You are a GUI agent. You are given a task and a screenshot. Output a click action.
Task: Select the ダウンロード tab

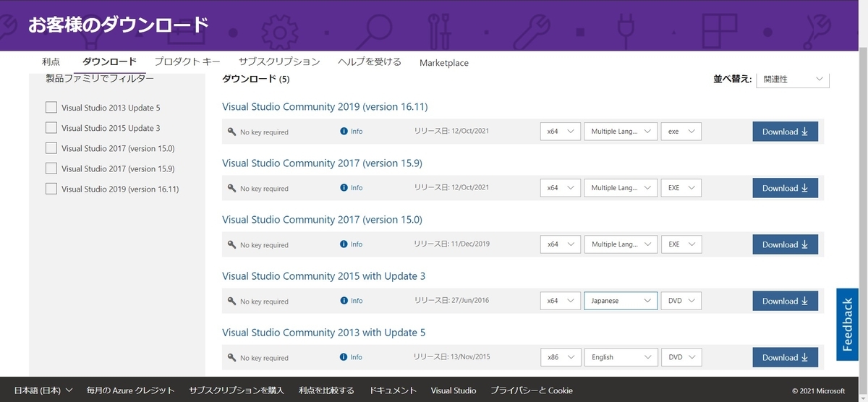[109, 62]
